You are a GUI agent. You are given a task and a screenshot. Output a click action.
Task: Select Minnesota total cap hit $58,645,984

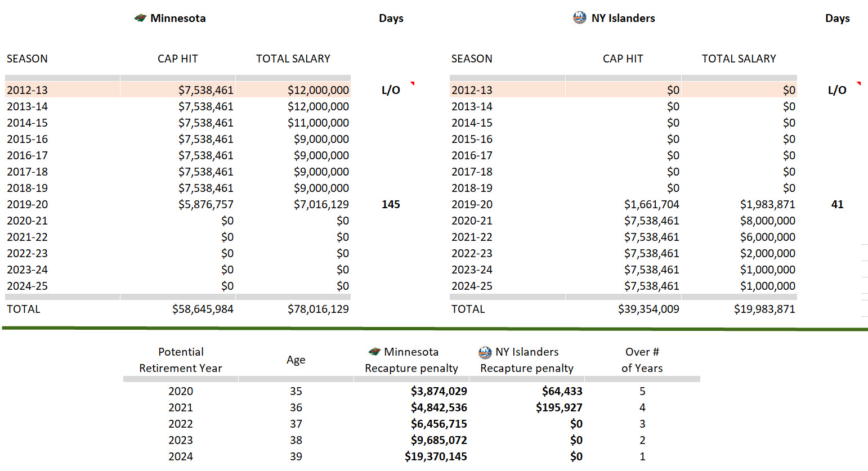point(203,309)
